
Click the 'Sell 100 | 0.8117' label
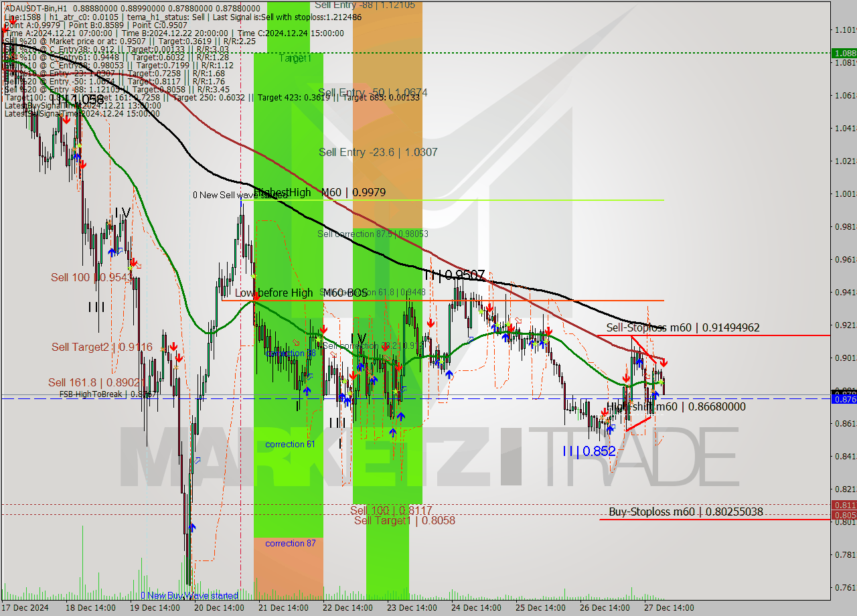pos(391,510)
